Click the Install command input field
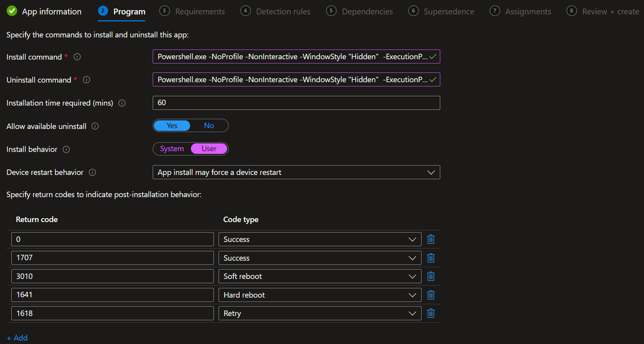644x344 pixels. [296, 56]
